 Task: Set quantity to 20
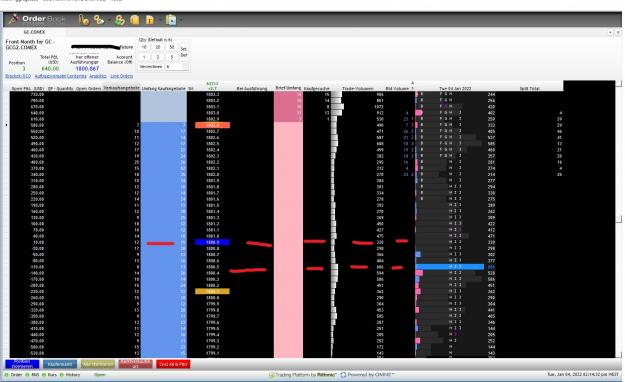pos(158,47)
